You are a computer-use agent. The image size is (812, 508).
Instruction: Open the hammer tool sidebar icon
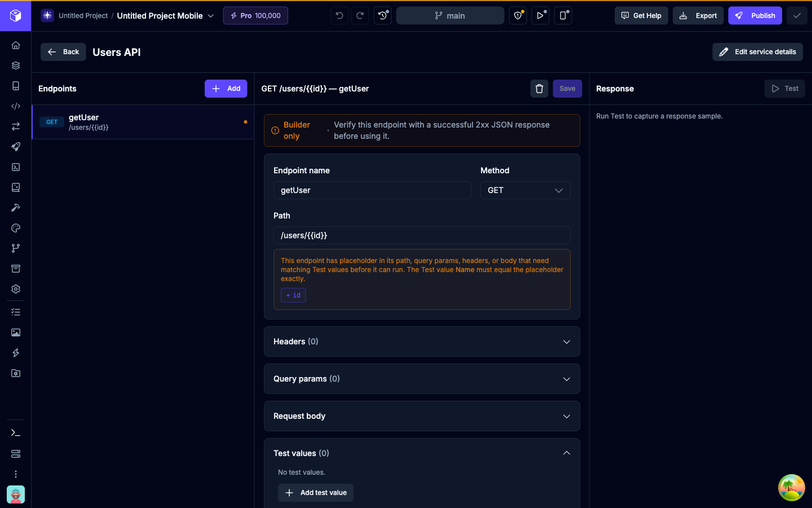point(16,208)
